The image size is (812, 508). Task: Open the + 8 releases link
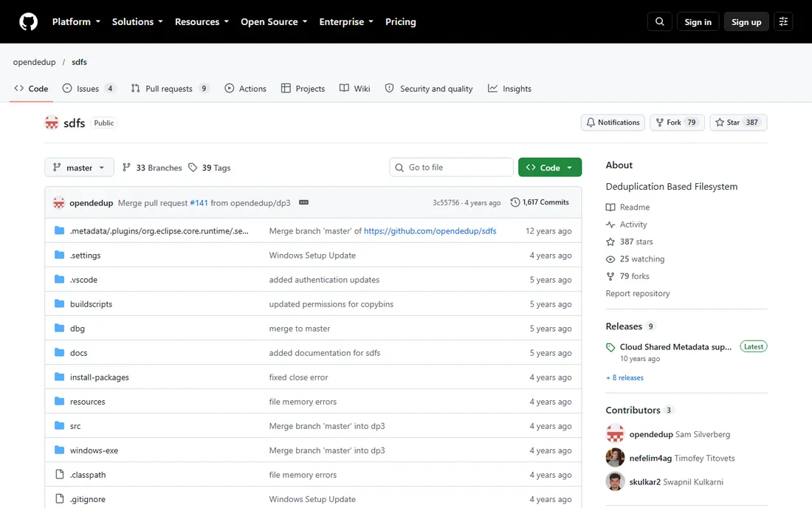coord(625,377)
